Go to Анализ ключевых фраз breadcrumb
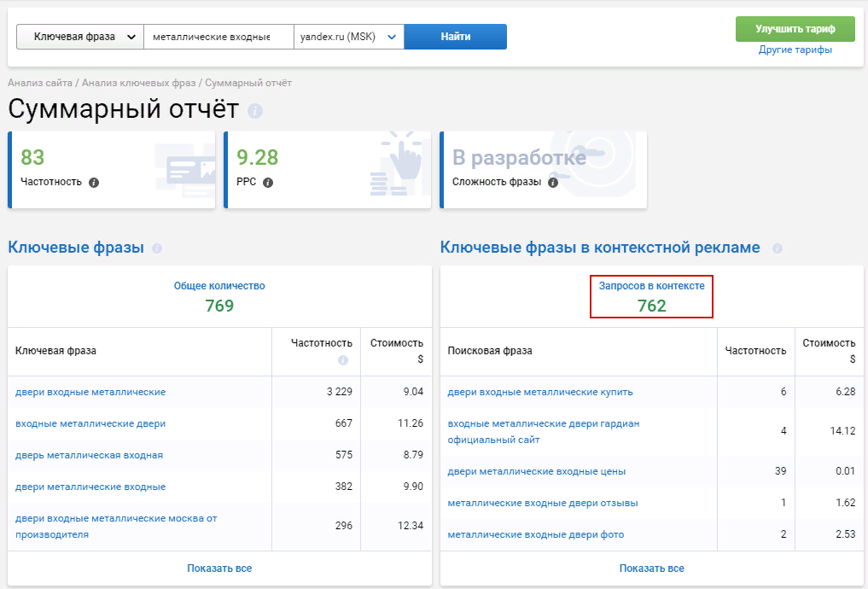 139,83
